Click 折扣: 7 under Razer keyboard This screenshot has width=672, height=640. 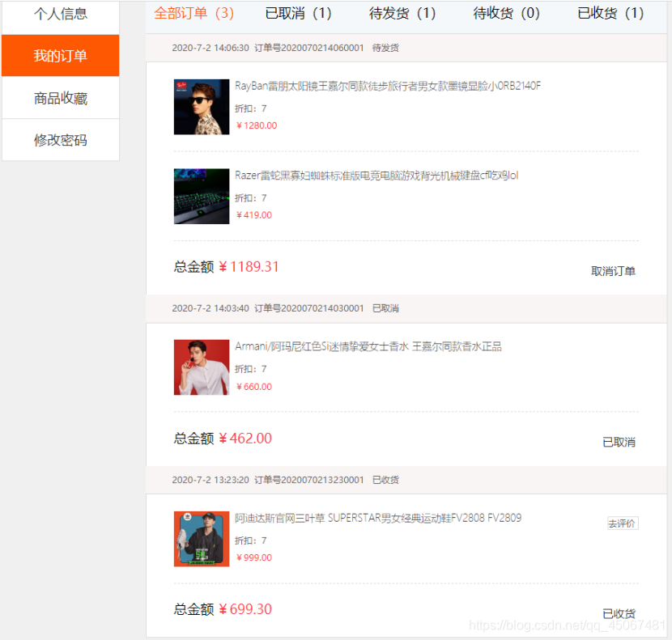pyautogui.click(x=251, y=198)
